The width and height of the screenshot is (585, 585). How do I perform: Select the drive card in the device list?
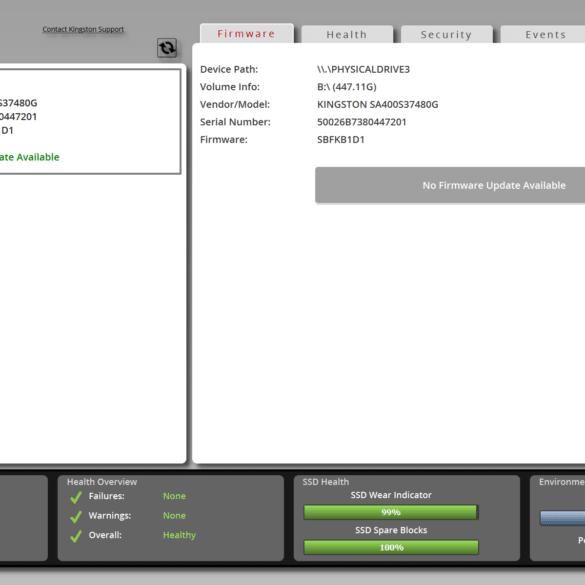pyautogui.click(x=90, y=121)
